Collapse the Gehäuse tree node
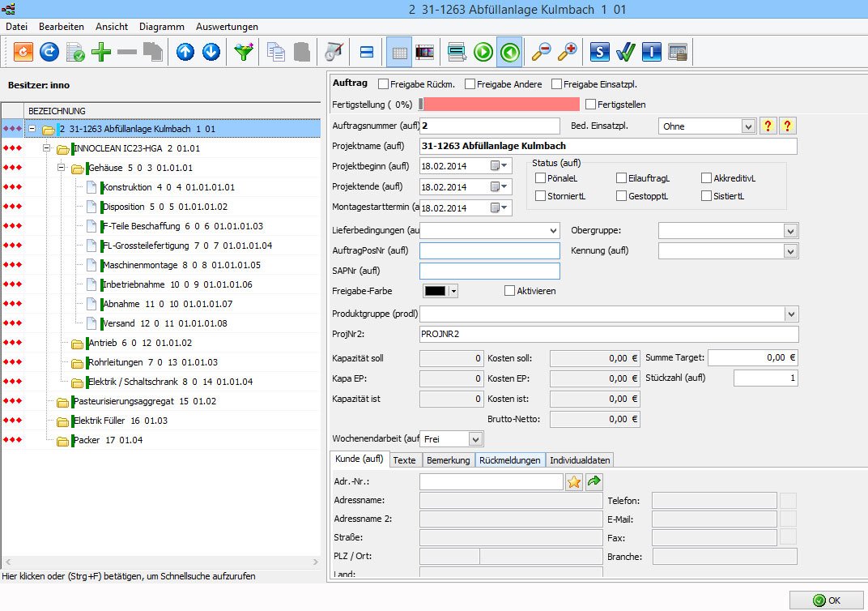Viewport: 868px width, 611px height. pos(61,169)
